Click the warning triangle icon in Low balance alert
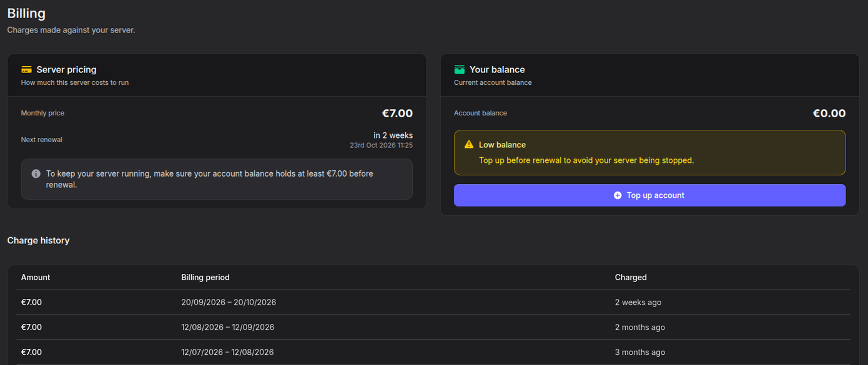This screenshot has width=868, height=365. pyautogui.click(x=469, y=145)
